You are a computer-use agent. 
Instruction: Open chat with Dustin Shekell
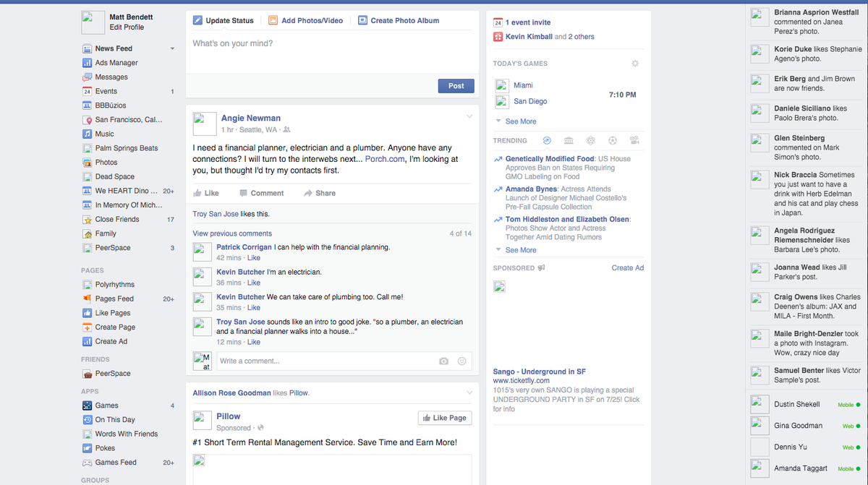[807, 404]
